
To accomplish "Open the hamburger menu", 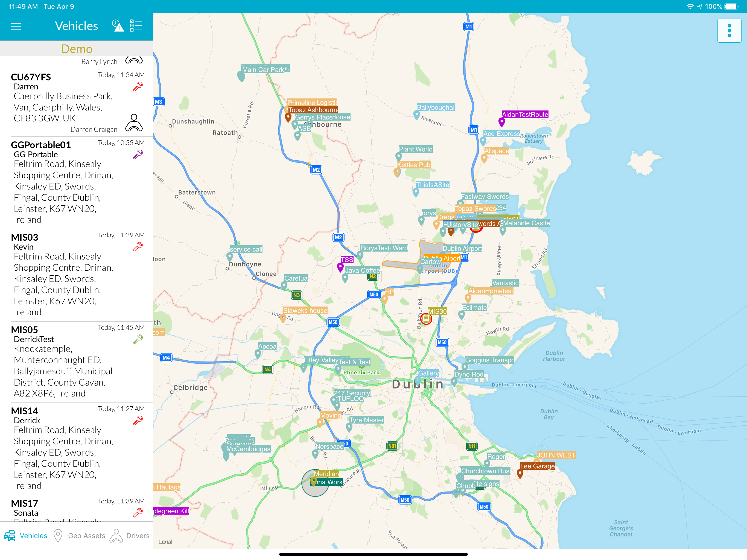I will point(16,26).
